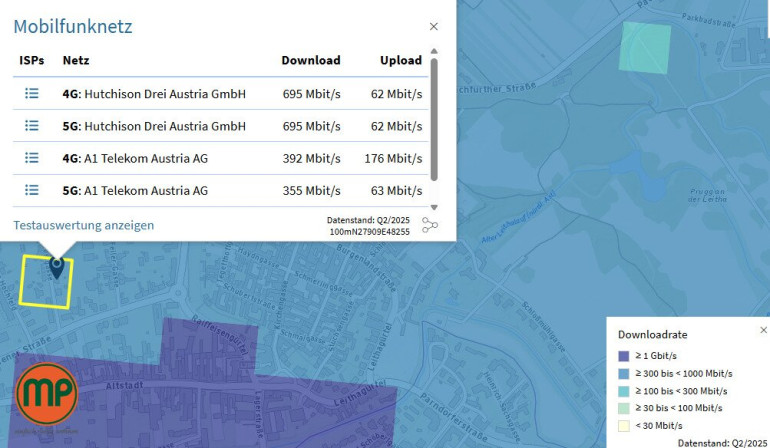Close the Downloadrate legend
The image size is (770, 448).
coord(763,330)
